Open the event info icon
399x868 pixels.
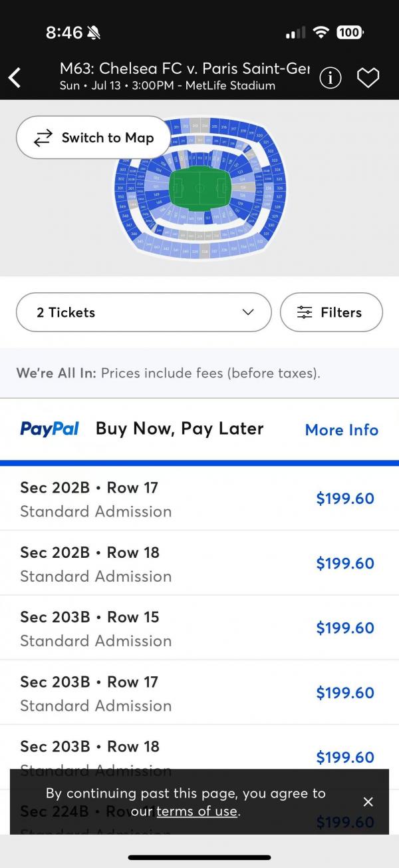[x=331, y=78]
